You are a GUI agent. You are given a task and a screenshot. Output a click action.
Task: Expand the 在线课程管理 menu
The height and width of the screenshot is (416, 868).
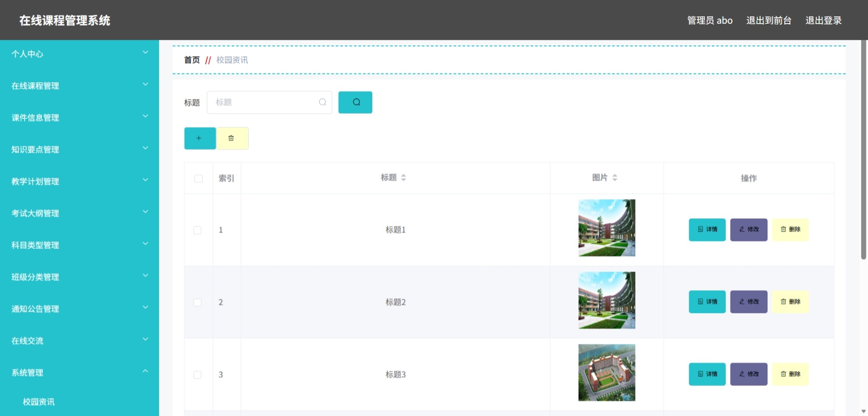[x=79, y=86]
